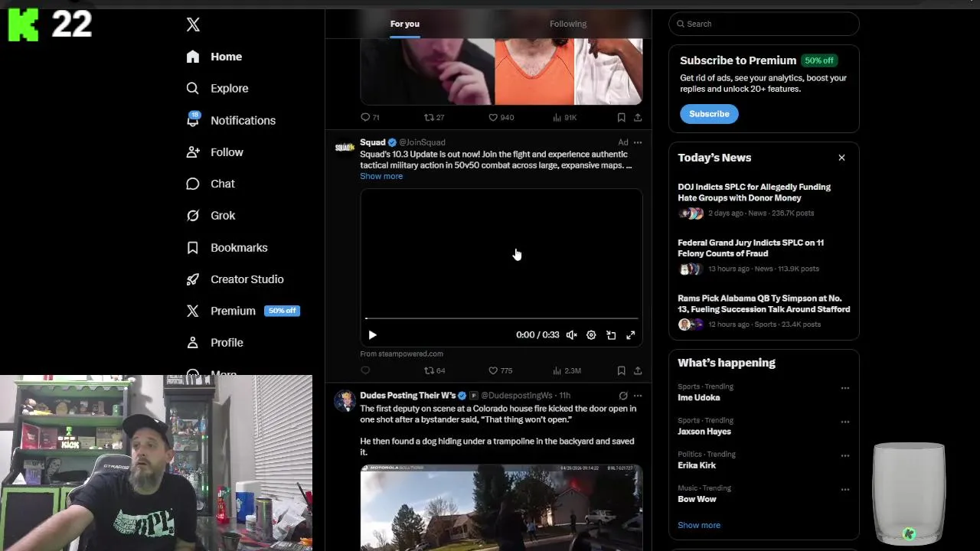The height and width of the screenshot is (551, 980).
Task: Open Dudes Posting Their W's profile name
Action: click(408, 396)
